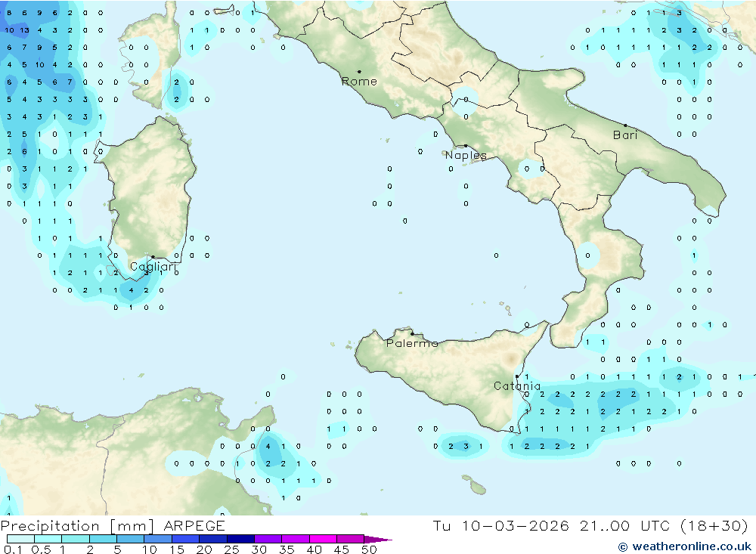The width and height of the screenshot is (756, 554).
Task: Click the 'Tu 10-03-2026' date text
Action: point(500,525)
